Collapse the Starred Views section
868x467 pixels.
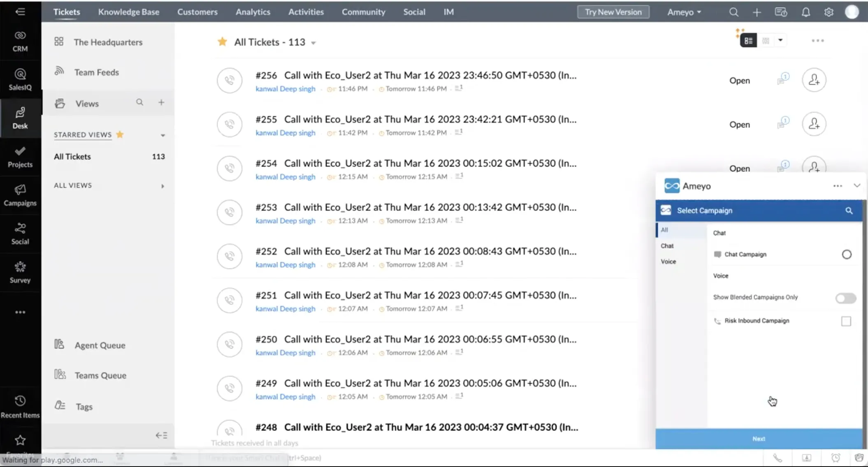pos(162,135)
